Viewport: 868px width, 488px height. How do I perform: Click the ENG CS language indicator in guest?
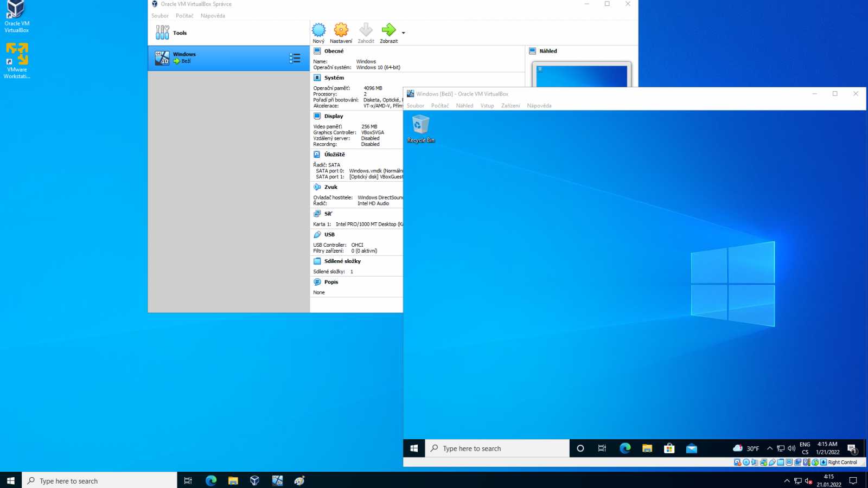(x=805, y=448)
